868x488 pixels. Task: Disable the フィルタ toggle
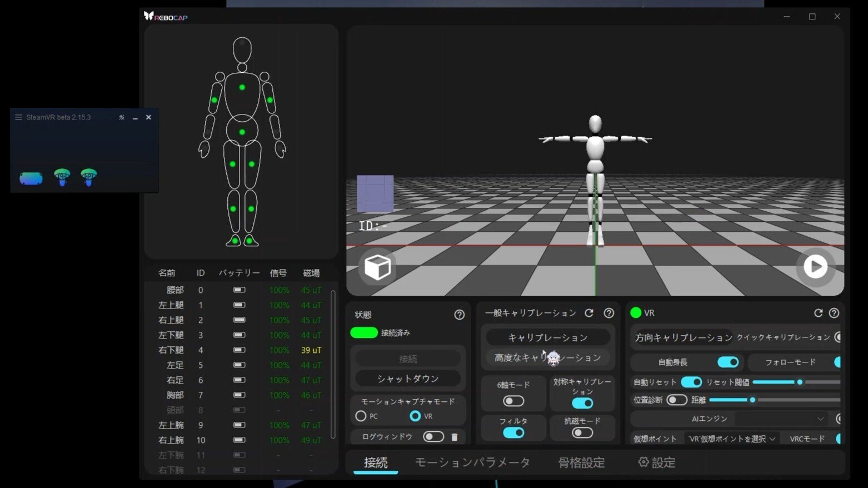point(512,432)
